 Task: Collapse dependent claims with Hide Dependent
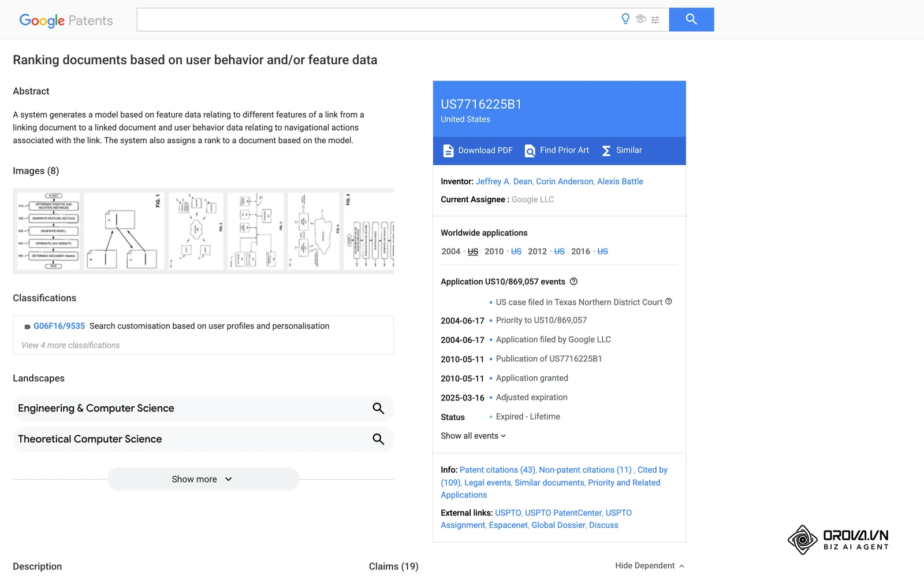(650, 566)
